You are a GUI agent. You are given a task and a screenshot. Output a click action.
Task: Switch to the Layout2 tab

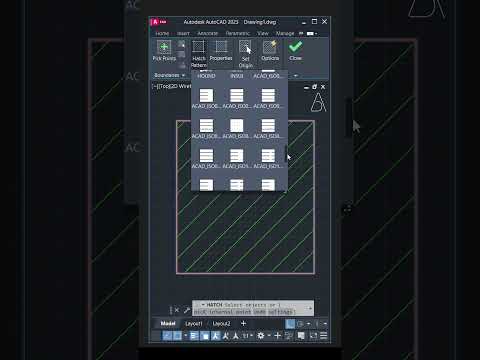click(x=221, y=324)
